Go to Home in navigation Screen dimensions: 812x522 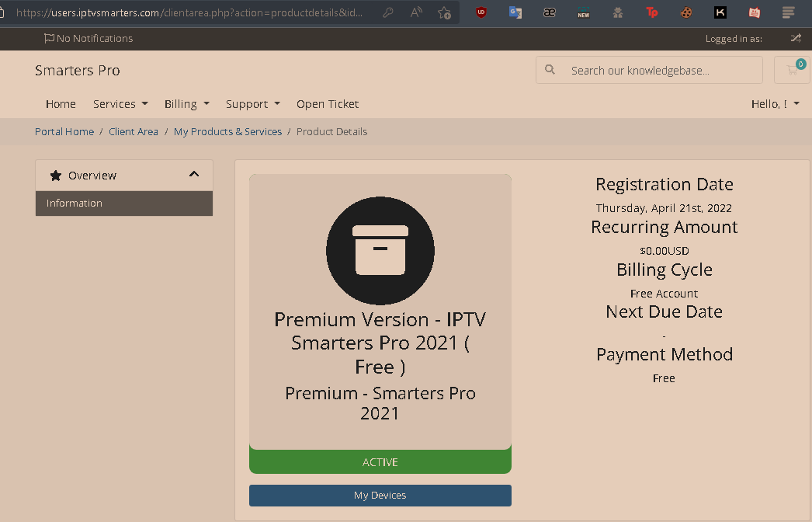[61, 103]
